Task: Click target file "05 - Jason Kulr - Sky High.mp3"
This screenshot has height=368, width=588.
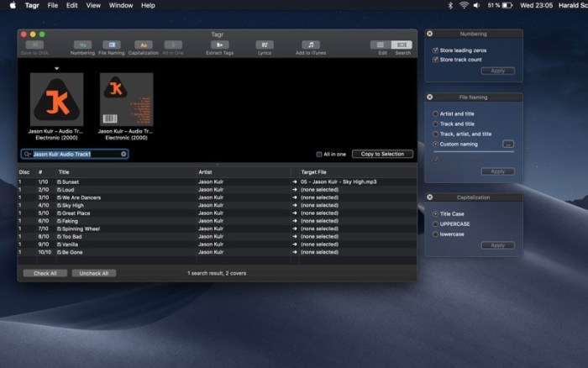Action: [339, 182]
